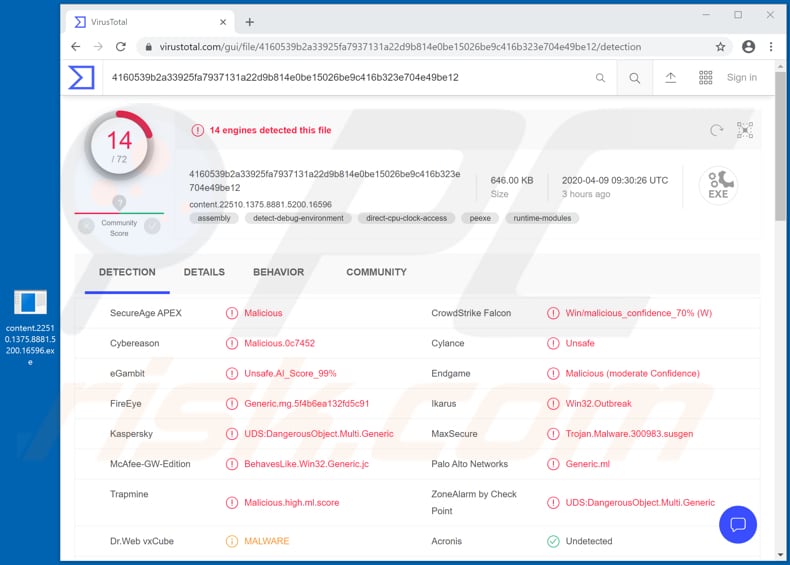Image resolution: width=790 pixels, height=565 pixels.
Task: Open the similarity graph icon
Action: (745, 131)
